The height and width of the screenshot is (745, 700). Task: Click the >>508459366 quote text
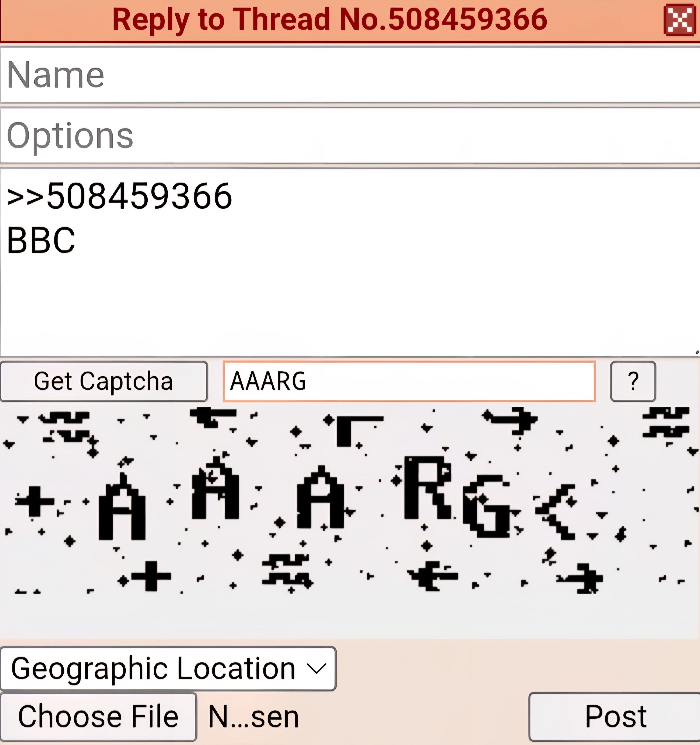[120, 196]
